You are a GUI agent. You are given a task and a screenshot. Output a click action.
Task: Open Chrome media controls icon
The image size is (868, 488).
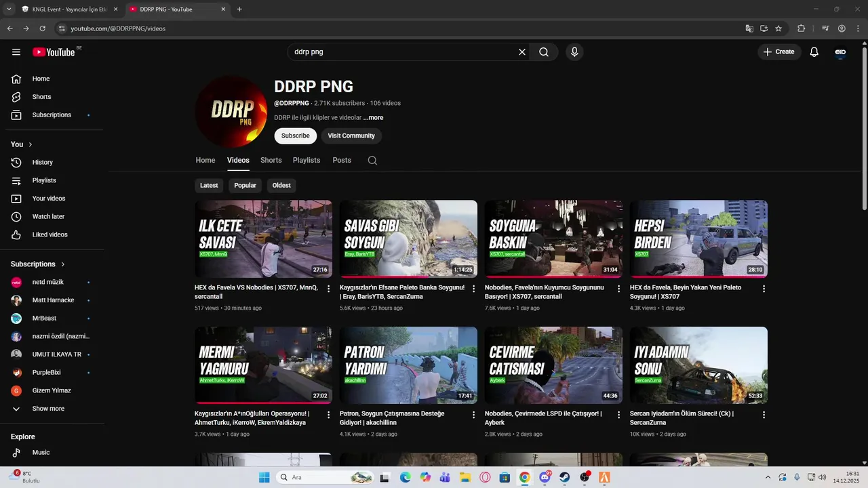click(825, 28)
